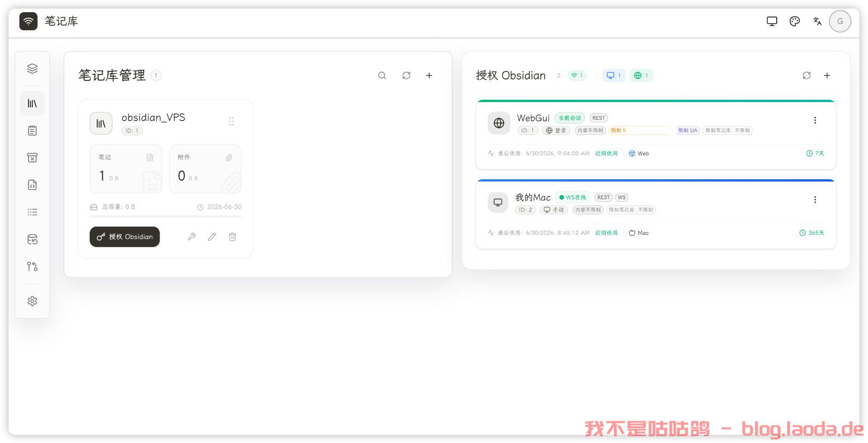The width and height of the screenshot is (868, 443).
Task: Open the clipboard notes icon in sidebar
Action: 32,131
